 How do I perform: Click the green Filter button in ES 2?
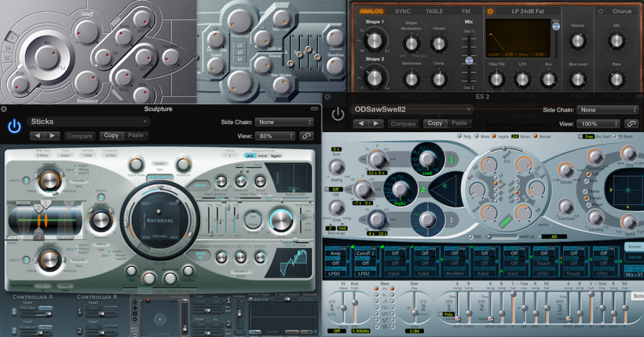pos(506,222)
